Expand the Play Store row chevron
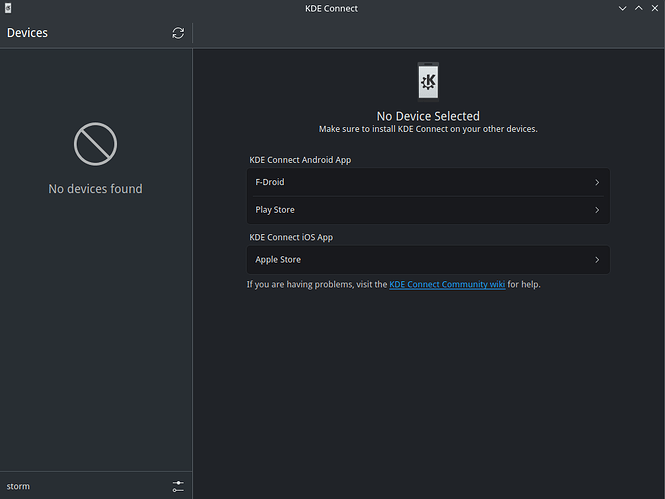Screen dimensions: 665x499 pyautogui.click(x=597, y=210)
